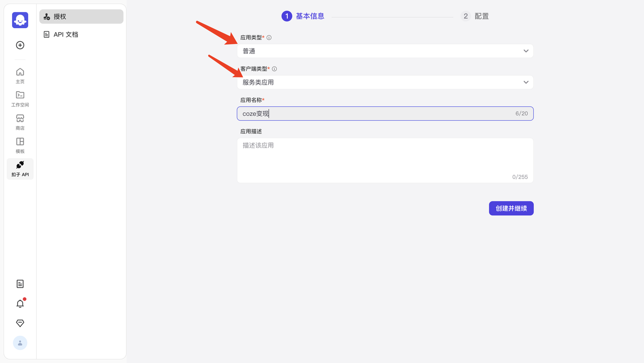The width and height of the screenshot is (644, 363).
Task: Click the 应用描述 text area
Action: pyautogui.click(x=385, y=161)
